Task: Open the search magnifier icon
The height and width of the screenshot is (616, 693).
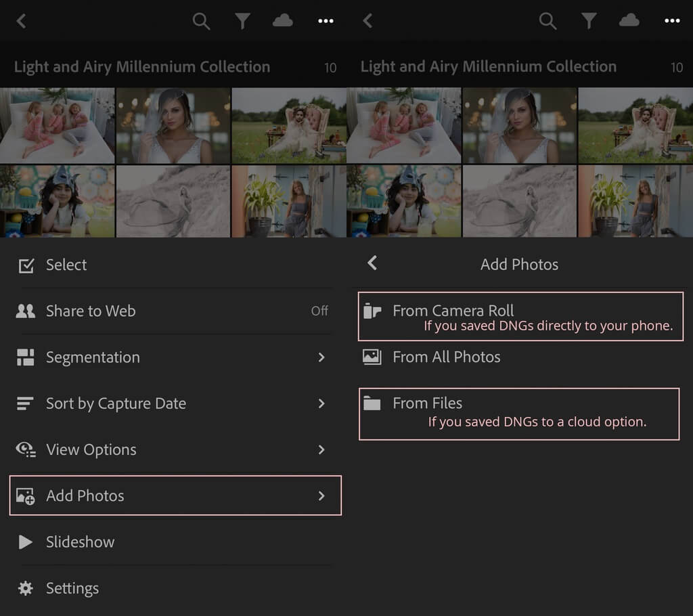Action: click(201, 21)
